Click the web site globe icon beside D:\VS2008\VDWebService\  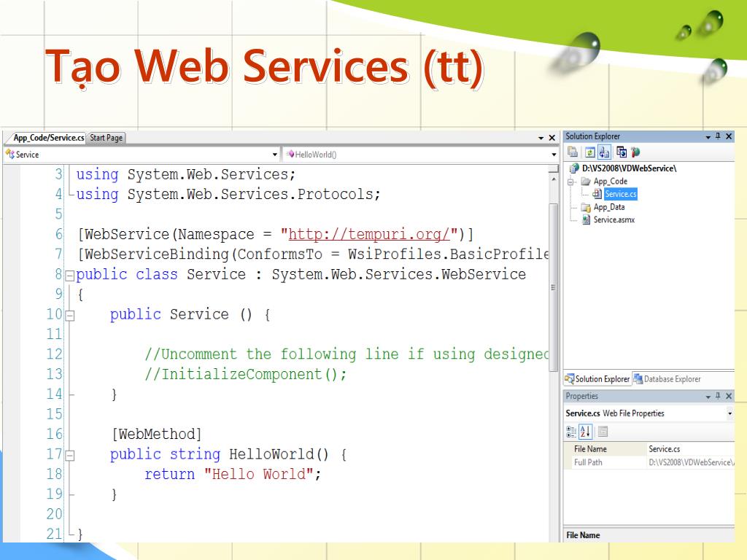point(574,168)
